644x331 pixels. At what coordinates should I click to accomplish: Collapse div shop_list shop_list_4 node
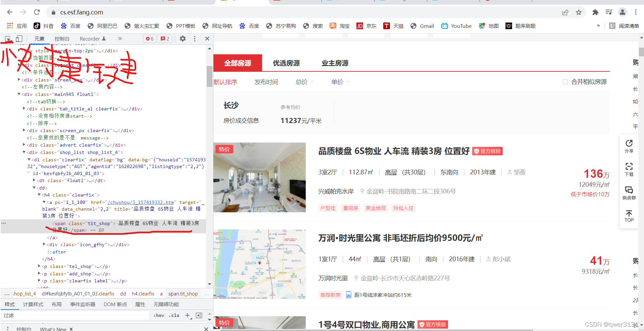(24, 152)
